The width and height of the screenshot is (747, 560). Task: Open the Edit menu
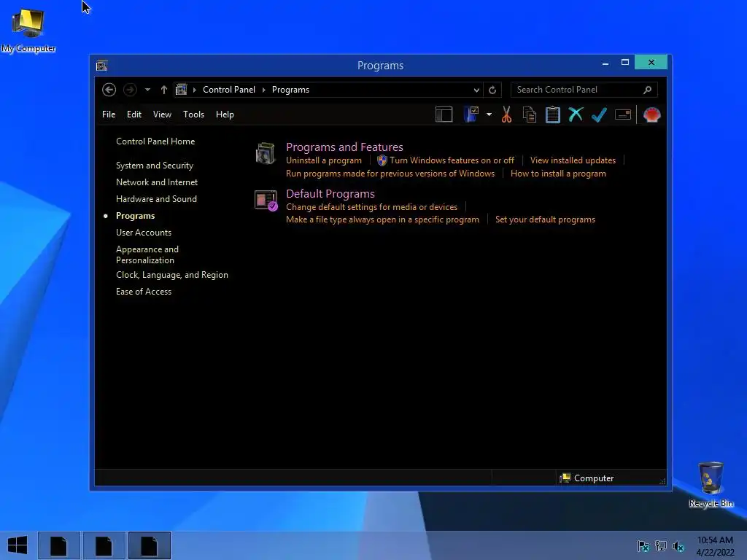click(x=134, y=114)
